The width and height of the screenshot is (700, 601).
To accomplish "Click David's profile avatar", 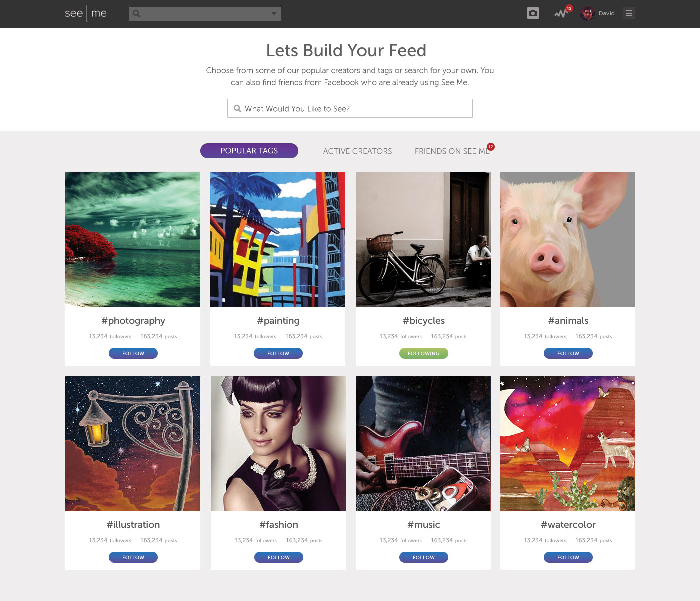I will coord(587,13).
